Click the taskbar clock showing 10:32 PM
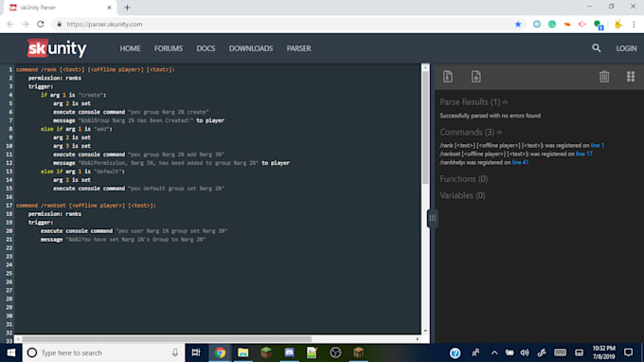 [x=604, y=353]
